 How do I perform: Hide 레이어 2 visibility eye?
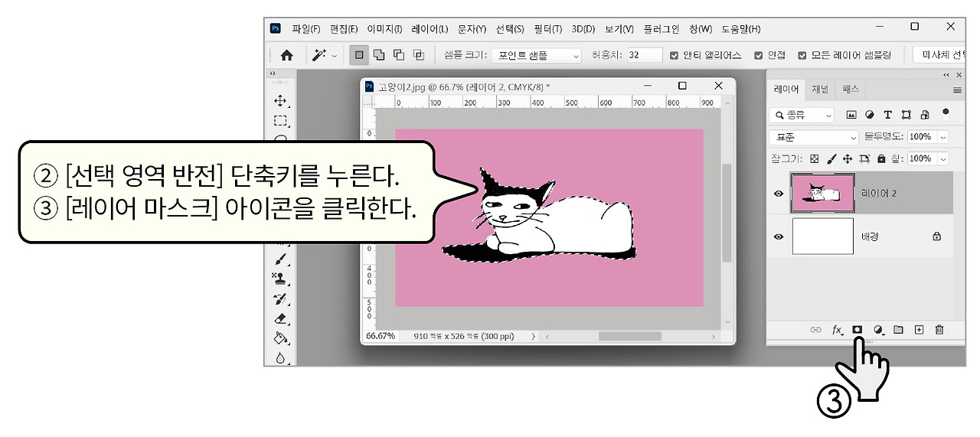pos(779,194)
